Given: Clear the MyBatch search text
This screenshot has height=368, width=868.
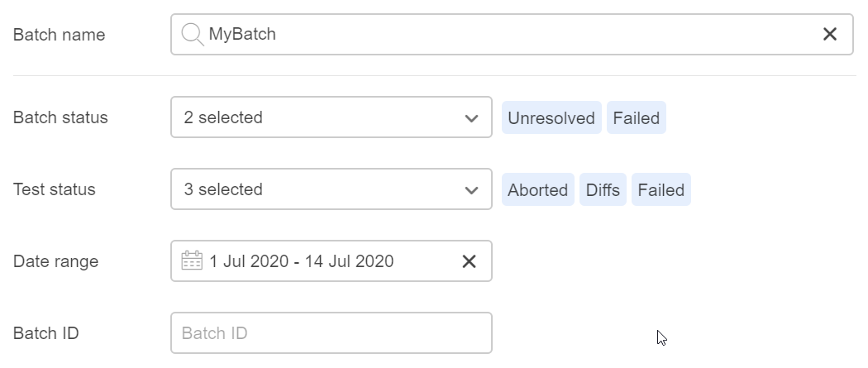Looking at the screenshot, I should point(830,35).
